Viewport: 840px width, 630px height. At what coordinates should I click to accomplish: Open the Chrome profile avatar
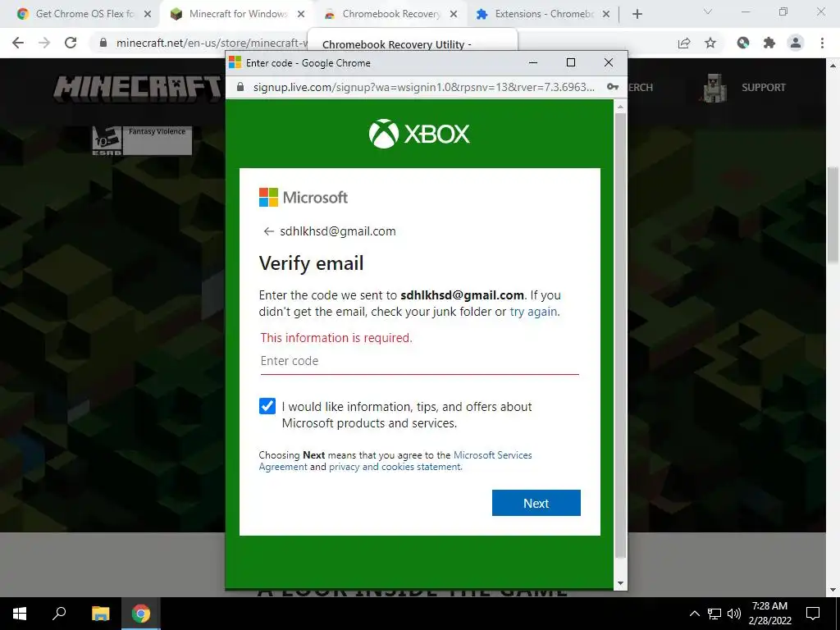(796, 43)
